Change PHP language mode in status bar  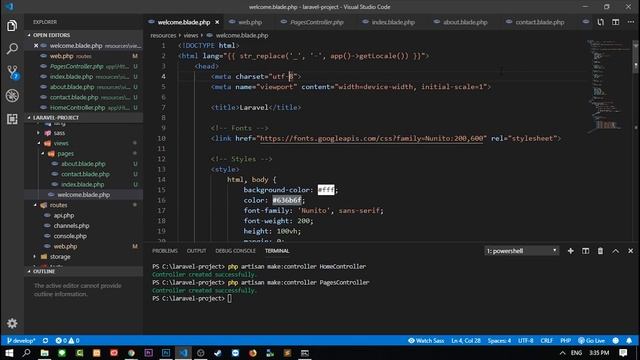pyautogui.click(x=565, y=340)
